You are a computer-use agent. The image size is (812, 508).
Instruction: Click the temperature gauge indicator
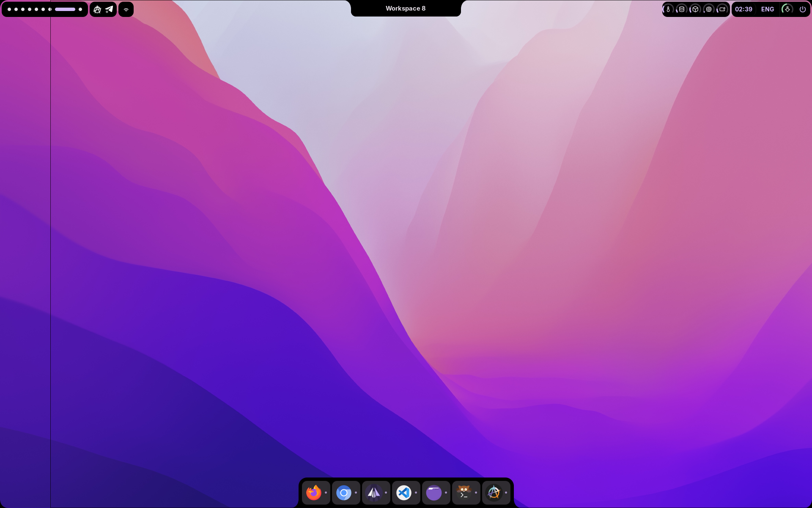click(x=668, y=9)
